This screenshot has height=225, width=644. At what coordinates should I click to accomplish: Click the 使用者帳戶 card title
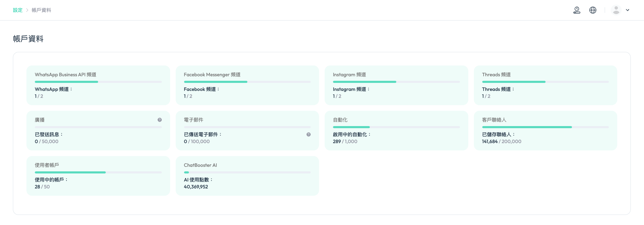coord(47,165)
